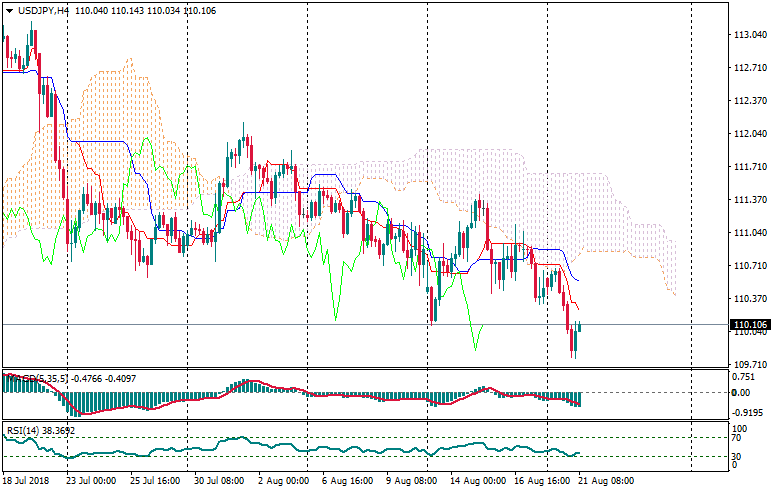Click the 112.030 level on price axis
The width and height of the screenshot is (771, 492).
point(749,134)
